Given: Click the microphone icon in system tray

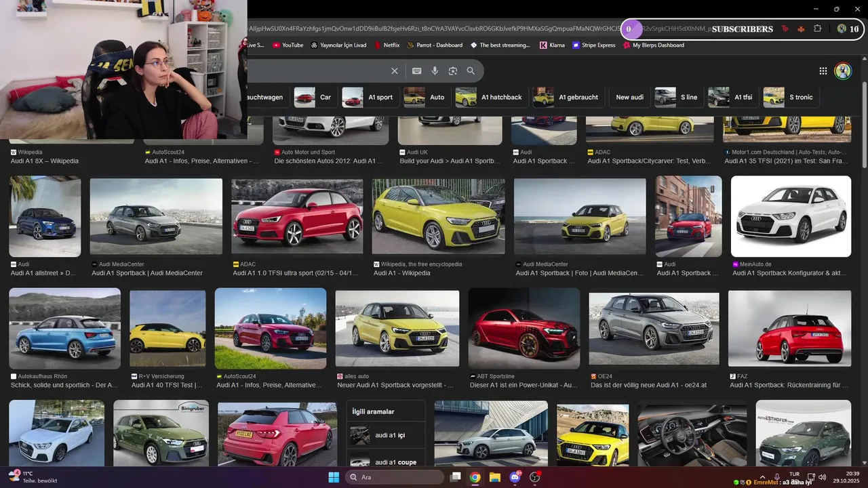Looking at the screenshot, I should (776, 476).
